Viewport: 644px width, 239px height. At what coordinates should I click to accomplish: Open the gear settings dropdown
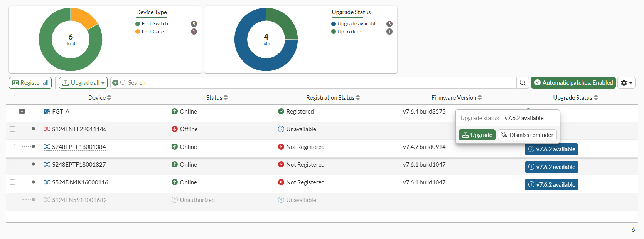(626, 83)
